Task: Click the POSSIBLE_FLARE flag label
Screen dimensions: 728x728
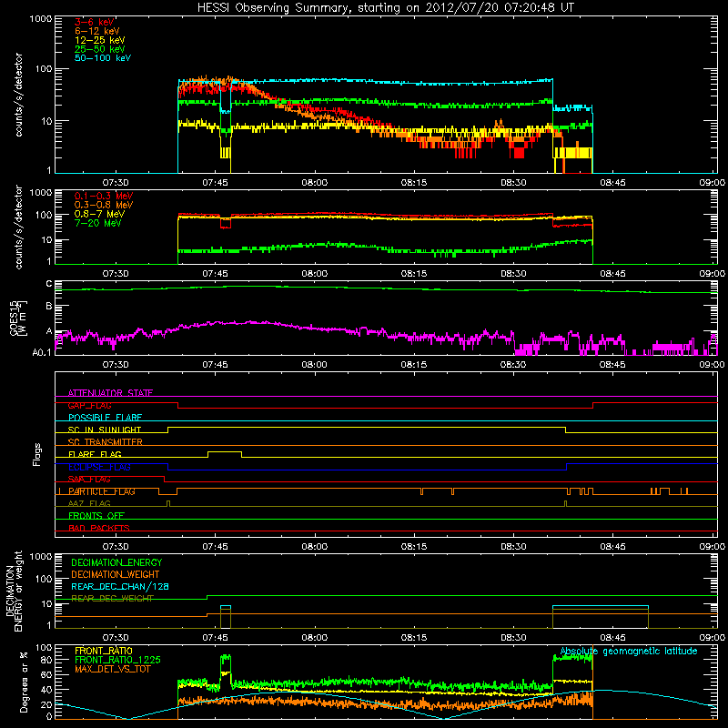Action: coord(105,418)
